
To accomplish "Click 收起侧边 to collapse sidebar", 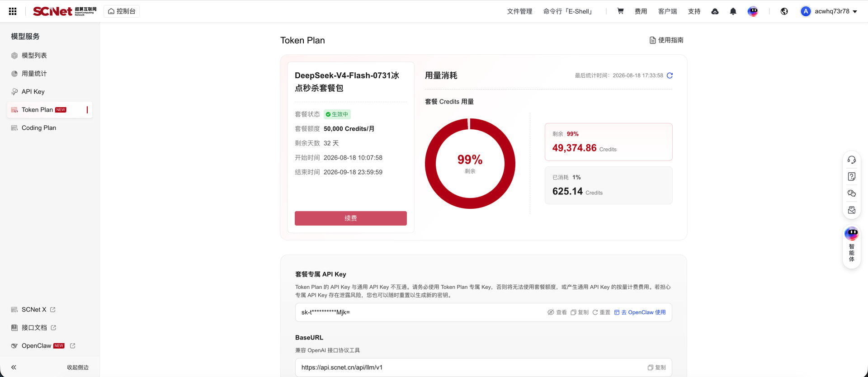I will click(x=78, y=368).
